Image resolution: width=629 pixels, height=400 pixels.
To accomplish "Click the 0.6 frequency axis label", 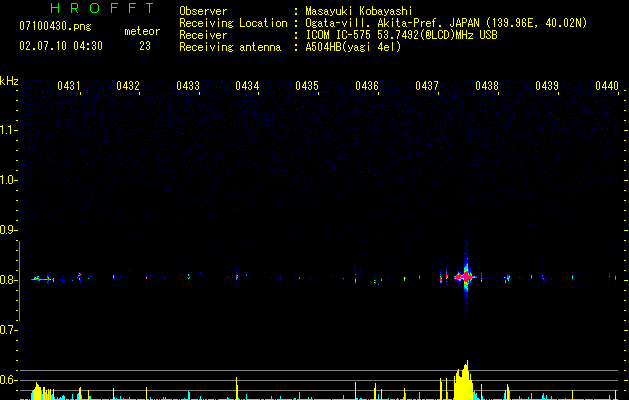I will (8, 380).
